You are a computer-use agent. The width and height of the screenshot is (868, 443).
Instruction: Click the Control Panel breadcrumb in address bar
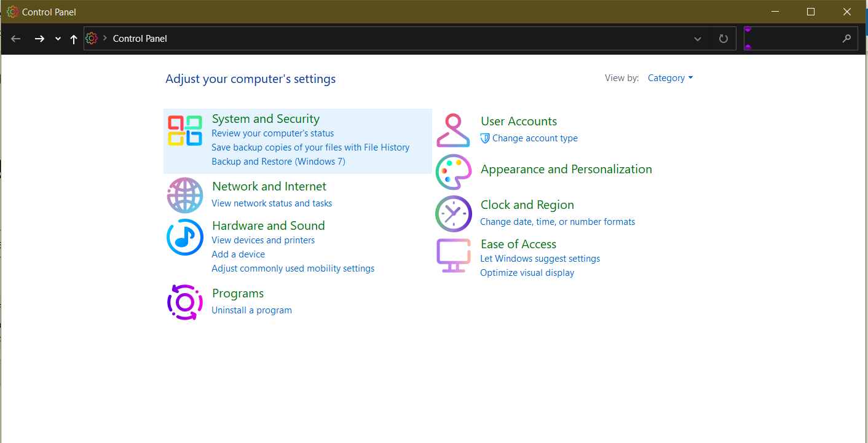(x=140, y=38)
